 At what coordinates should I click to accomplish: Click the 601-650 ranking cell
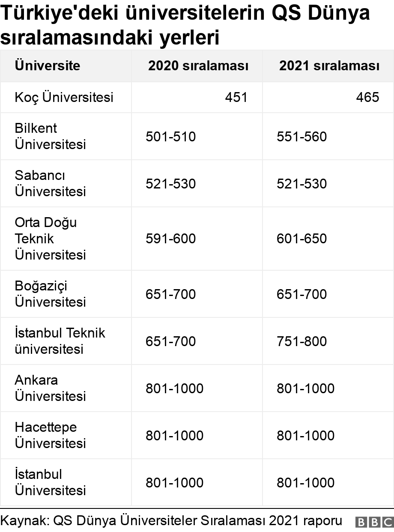pos(302,239)
